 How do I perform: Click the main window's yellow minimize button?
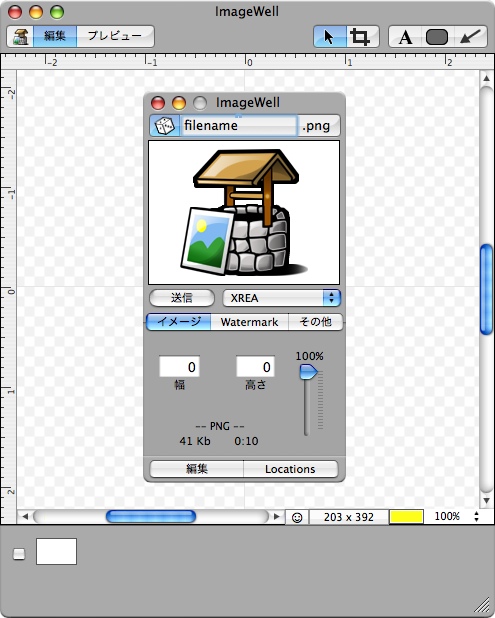(x=36, y=12)
